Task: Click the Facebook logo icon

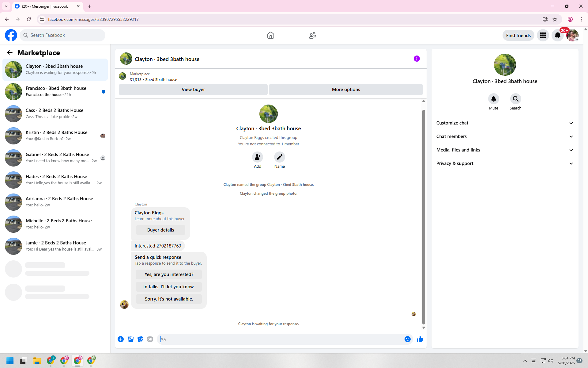Action: (11, 35)
